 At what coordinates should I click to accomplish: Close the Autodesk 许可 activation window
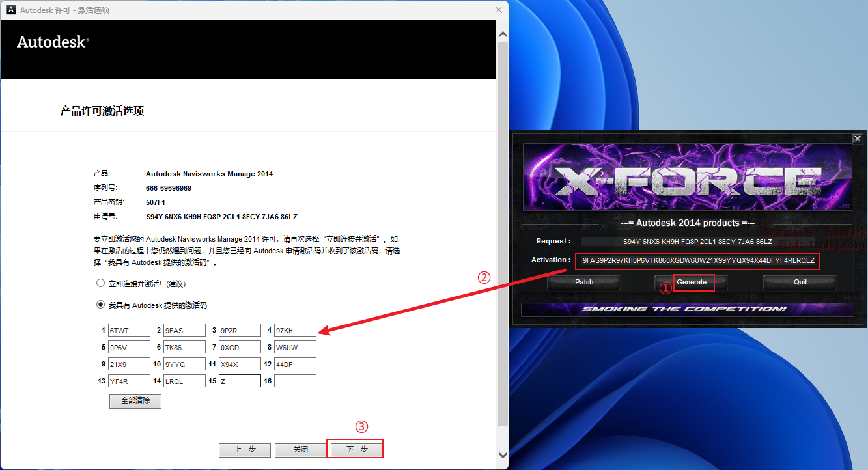(499, 10)
